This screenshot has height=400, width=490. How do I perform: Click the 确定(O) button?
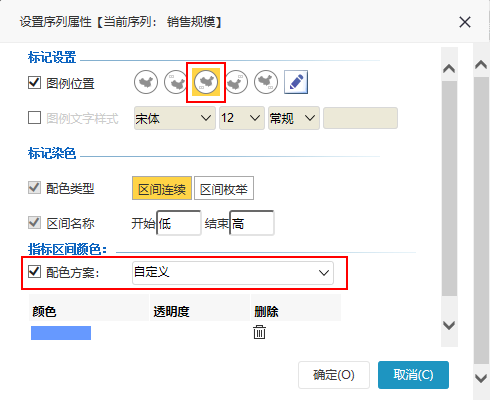coord(334,375)
